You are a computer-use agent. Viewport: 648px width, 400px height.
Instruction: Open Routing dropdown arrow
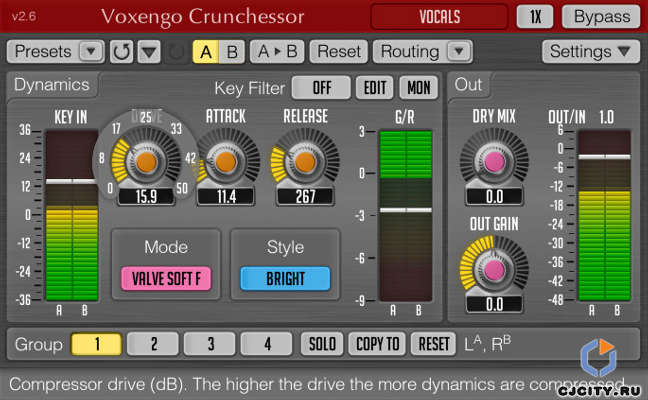pos(459,52)
